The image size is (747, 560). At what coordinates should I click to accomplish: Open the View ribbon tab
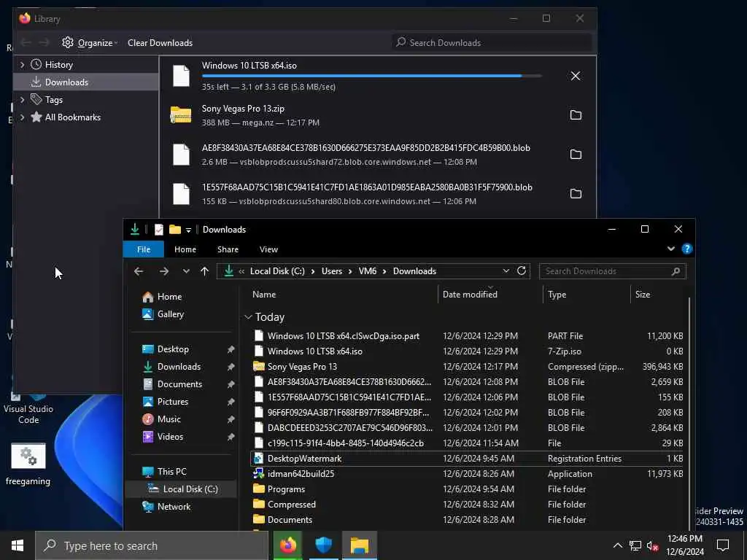(268, 249)
